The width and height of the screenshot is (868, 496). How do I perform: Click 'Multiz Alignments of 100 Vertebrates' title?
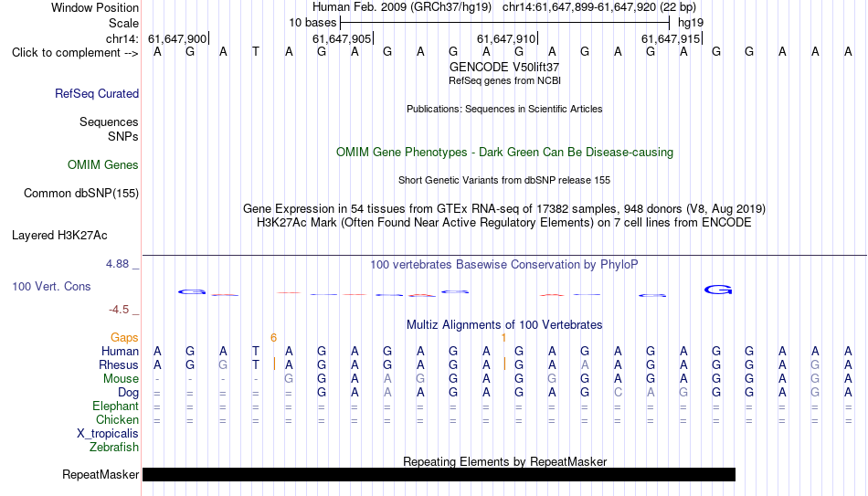pos(504,325)
